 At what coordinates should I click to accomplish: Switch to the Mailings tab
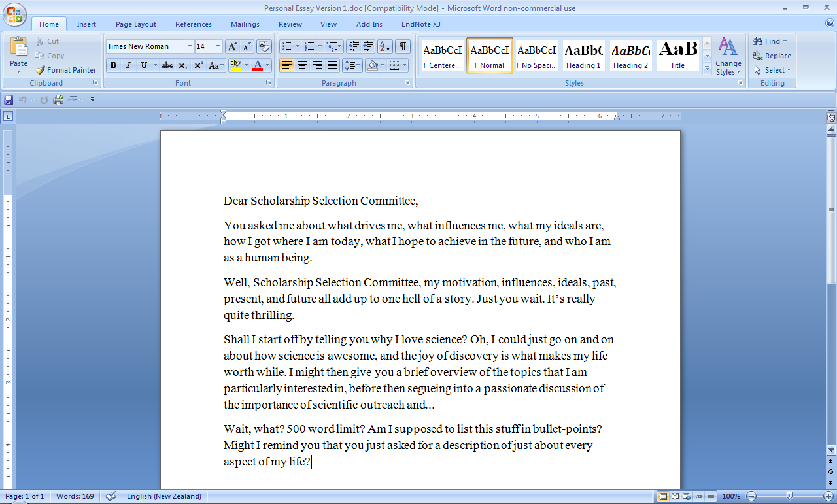point(245,24)
